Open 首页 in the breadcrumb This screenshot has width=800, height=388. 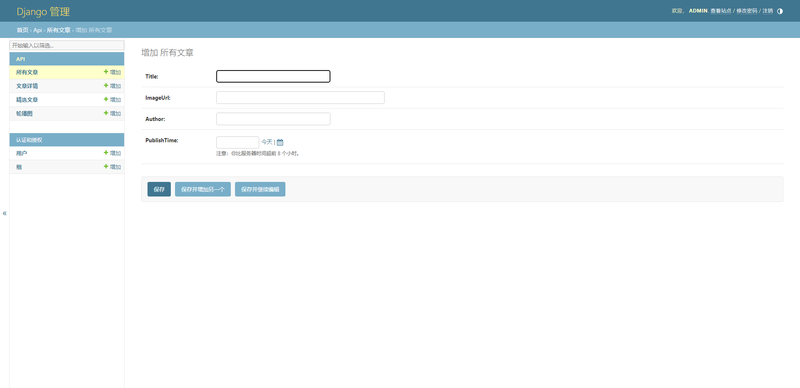22,30
